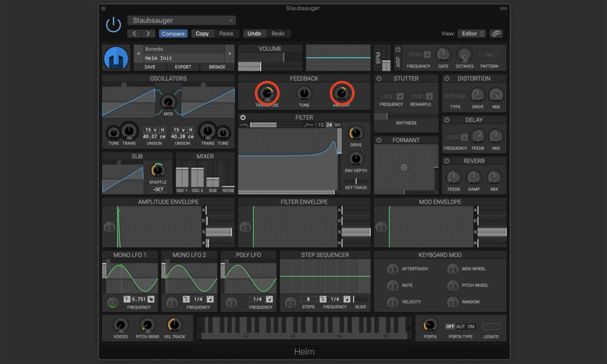Image resolution: width=607 pixels, height=364 pixels.
Task: Click the Distortion Drive knob
Action: [478, 94]
